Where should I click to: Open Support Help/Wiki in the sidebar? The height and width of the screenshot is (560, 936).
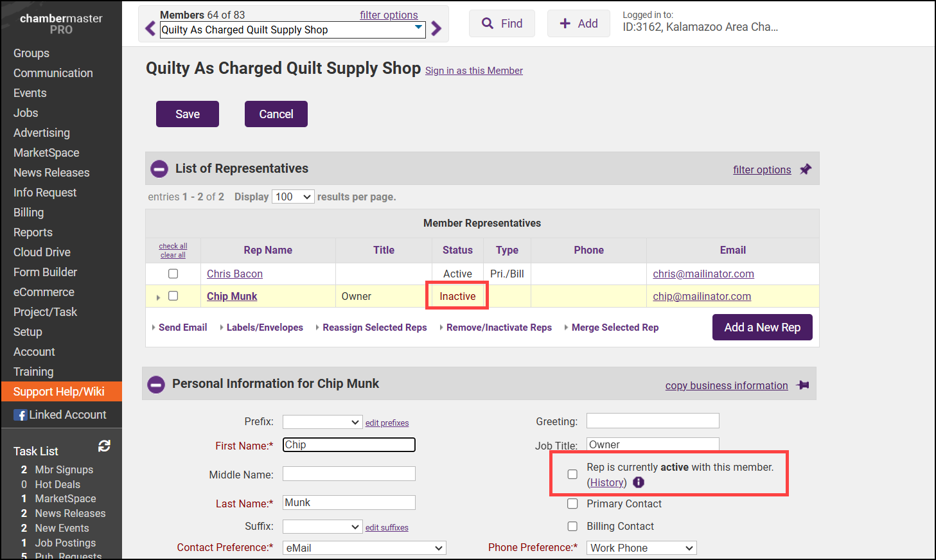pos(59,392)
